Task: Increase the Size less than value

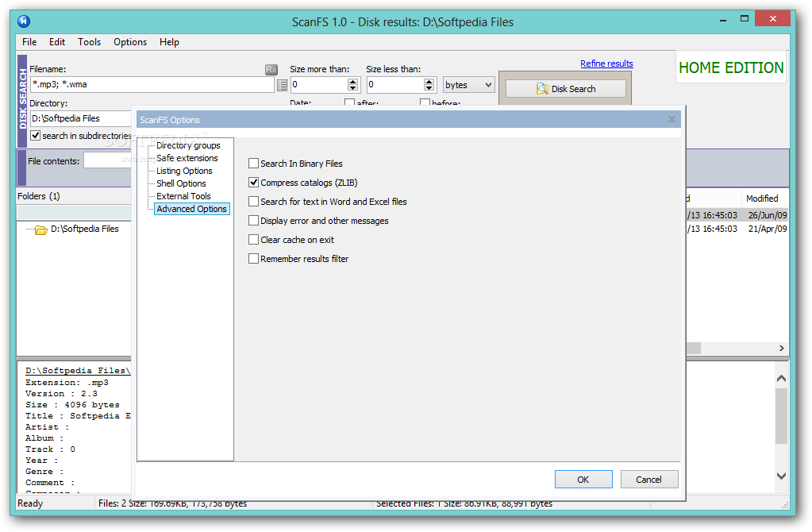Action: [x=429, y=81]
